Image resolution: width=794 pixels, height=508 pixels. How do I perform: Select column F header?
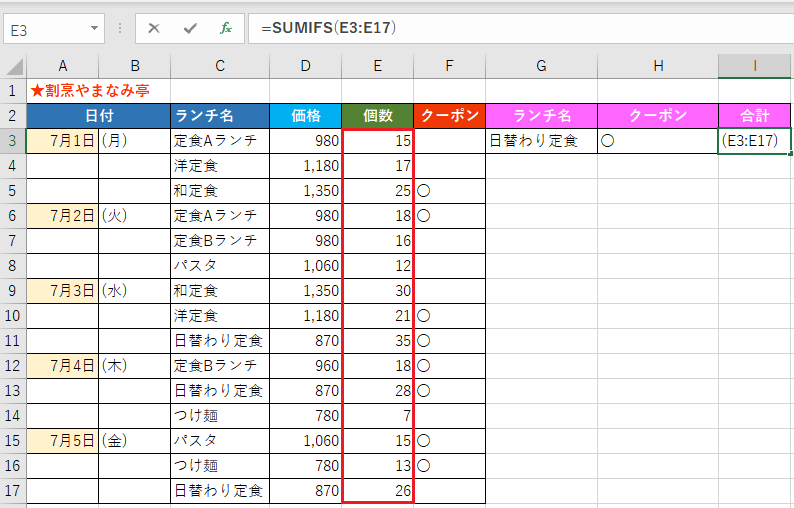pyautogui.click(x=449, y=66)
